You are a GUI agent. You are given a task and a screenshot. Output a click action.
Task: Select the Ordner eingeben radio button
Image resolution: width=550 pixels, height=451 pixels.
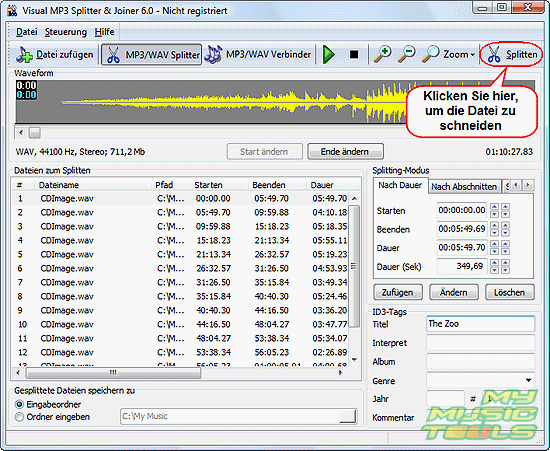click(x=19, y=417)
